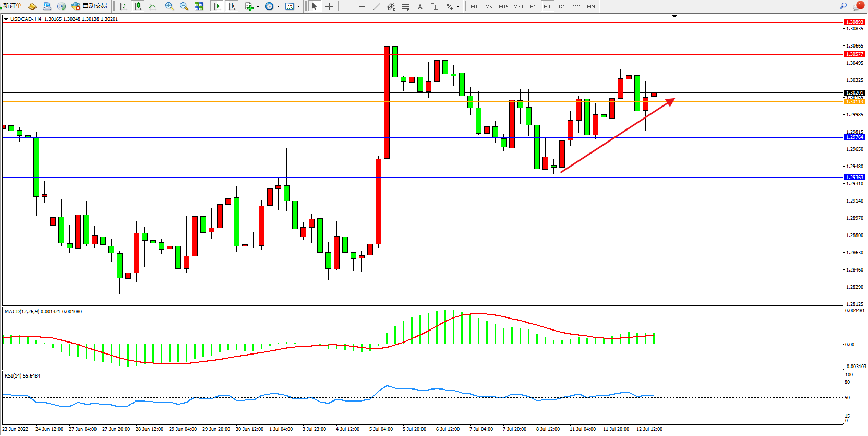
Task: Toggle the chart shift button
Action: (232, 6)
